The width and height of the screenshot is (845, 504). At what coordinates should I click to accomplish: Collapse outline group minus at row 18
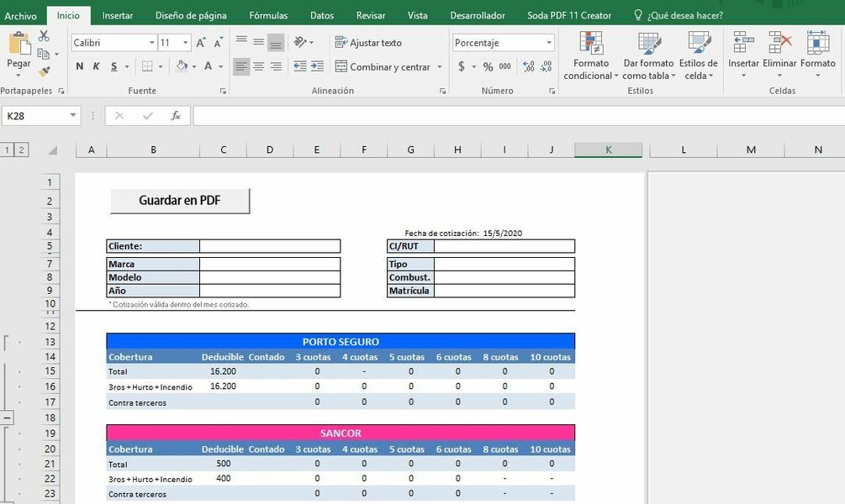point(7,417)
